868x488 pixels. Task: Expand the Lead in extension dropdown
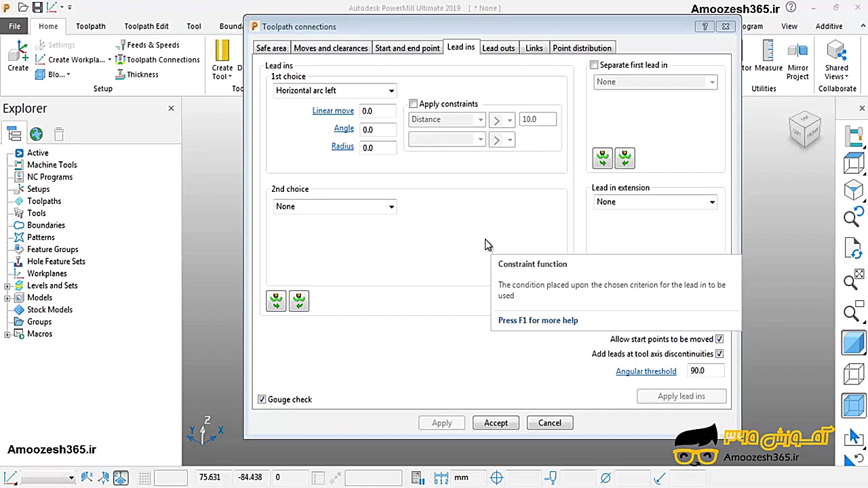[654, 202]
